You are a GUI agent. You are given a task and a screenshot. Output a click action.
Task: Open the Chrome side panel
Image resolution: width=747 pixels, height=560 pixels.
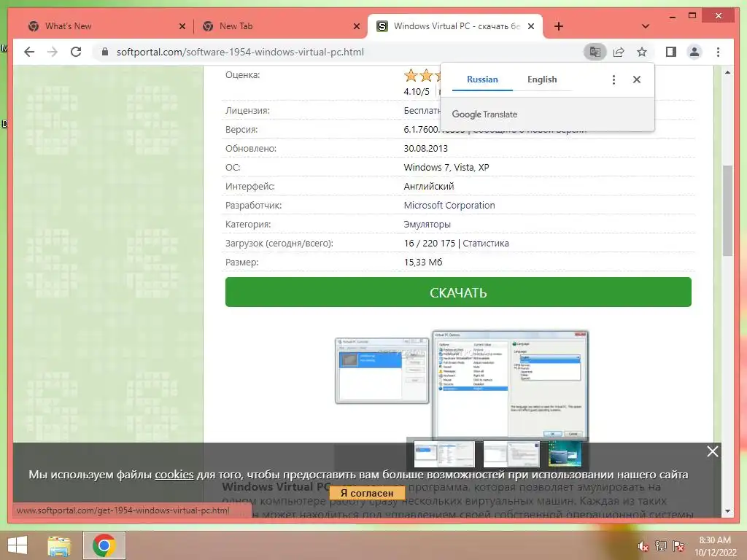[x=671, y=52]
